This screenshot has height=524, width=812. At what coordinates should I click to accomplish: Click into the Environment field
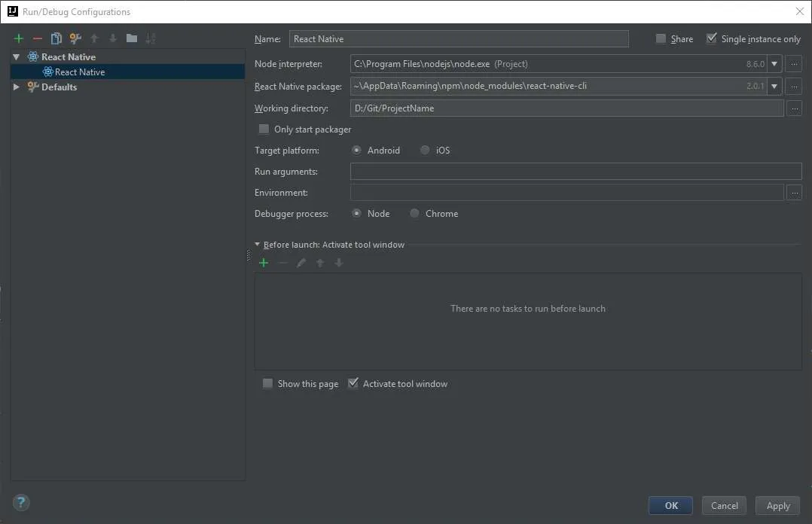(567, 193)
